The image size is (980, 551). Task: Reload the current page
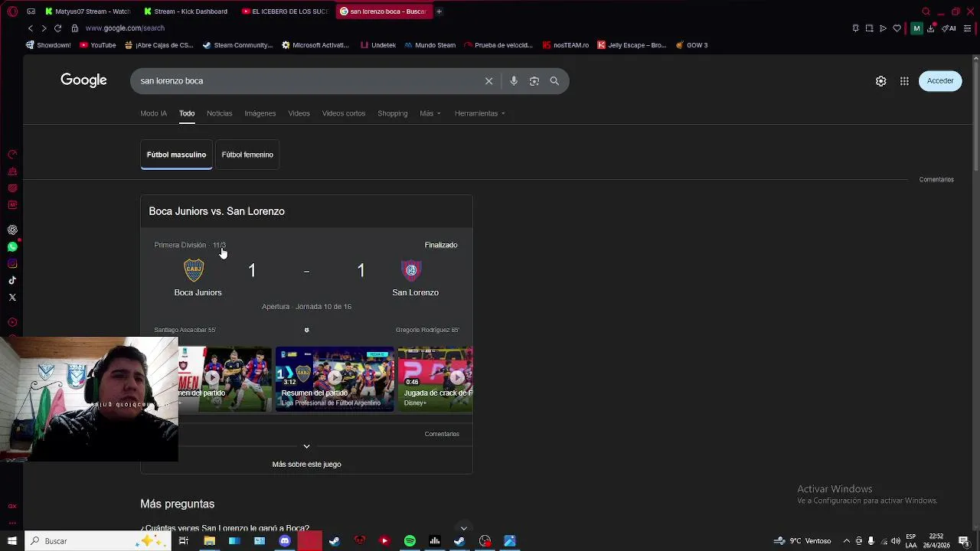pyautogui.click(x=57, y=28)
